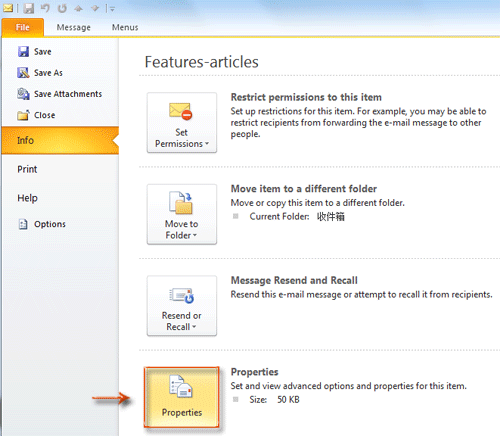The height and width of the screenshot is (436, 500).
Task: Click the Save icon in quick access toolbar
Action: (29, 8)
